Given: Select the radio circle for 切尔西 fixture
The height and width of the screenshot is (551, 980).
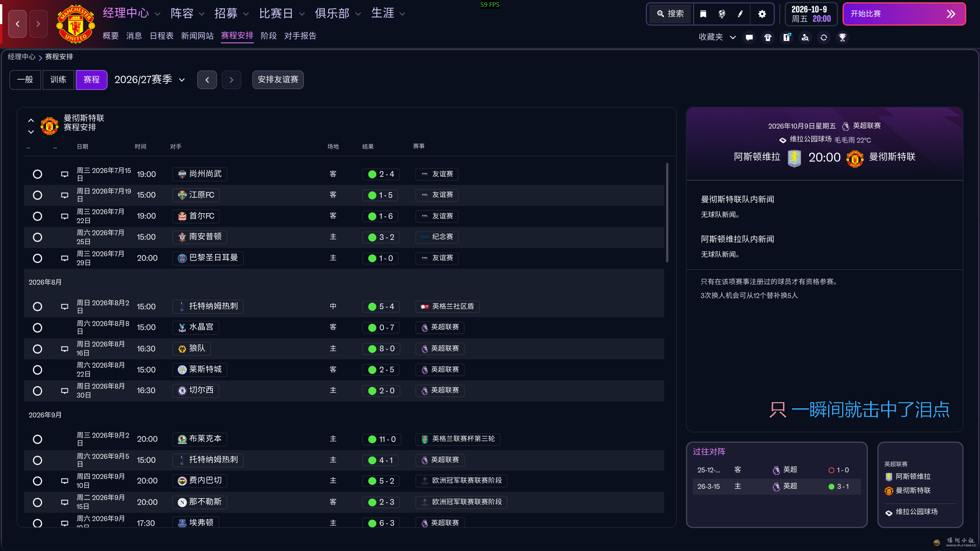Looking at the screenshot, I should point(38,391).
